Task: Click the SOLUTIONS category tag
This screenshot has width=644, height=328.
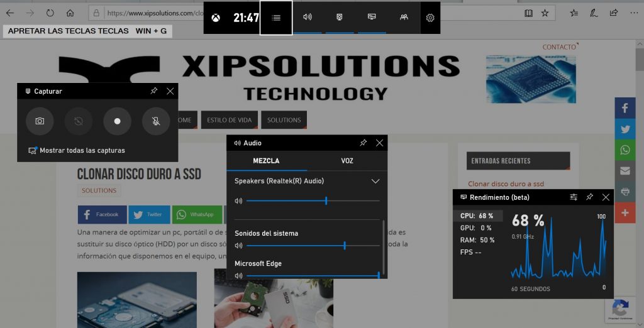Action: (99, 190)
